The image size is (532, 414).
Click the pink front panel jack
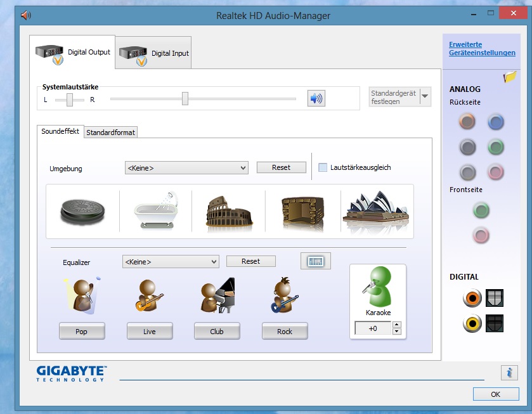(x=481, y=235)
